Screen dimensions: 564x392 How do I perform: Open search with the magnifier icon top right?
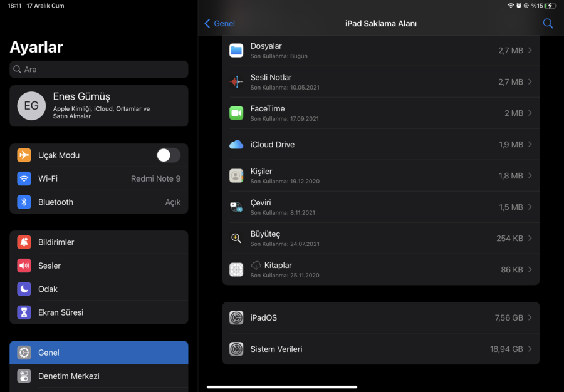pyautogui.click(x=548, y=23)
